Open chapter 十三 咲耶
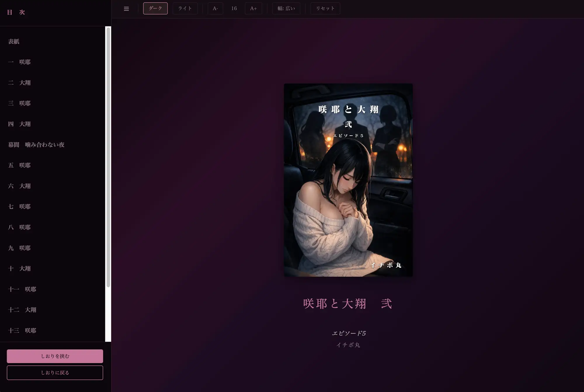 (22, 330)
